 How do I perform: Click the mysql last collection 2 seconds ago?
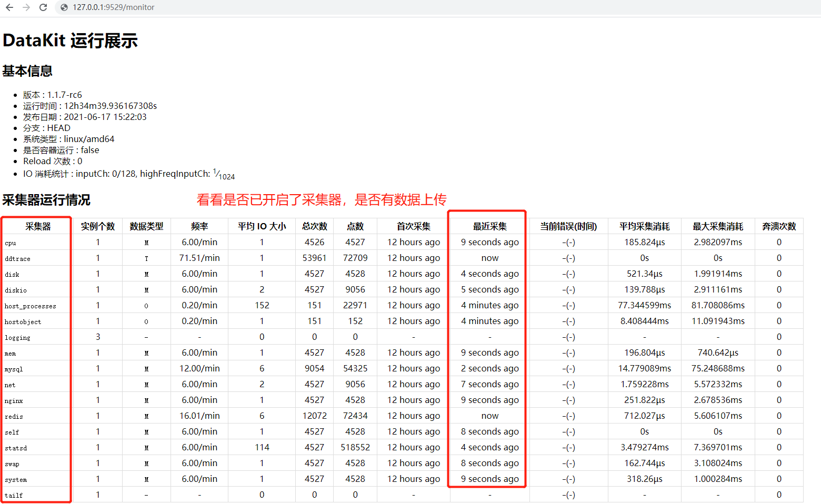(490, 368)
